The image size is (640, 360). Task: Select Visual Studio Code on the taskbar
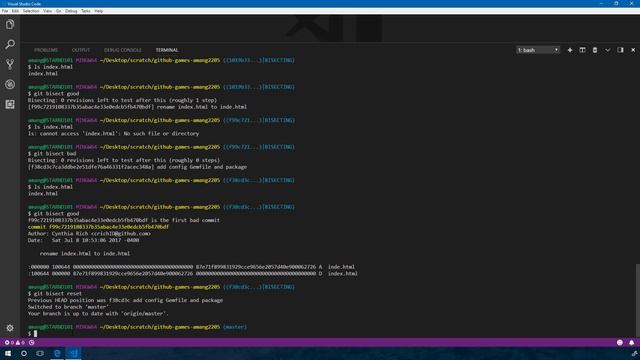point(73,353)
